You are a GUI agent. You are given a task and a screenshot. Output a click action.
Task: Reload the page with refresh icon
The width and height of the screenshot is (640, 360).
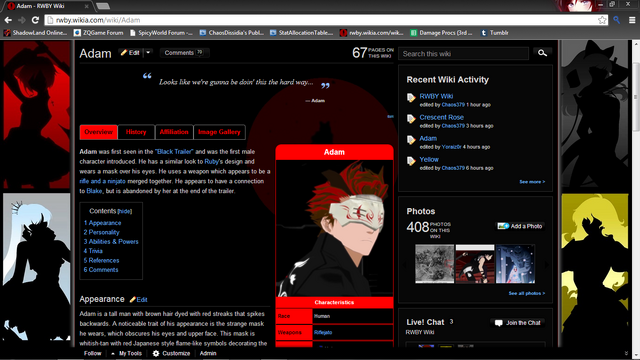(x=36, y=20)
